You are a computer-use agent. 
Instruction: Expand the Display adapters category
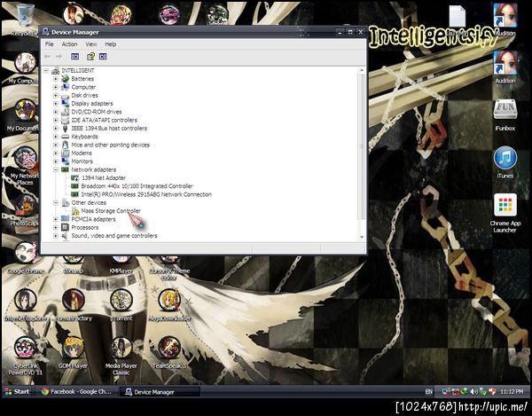click(x=56, y=104)
